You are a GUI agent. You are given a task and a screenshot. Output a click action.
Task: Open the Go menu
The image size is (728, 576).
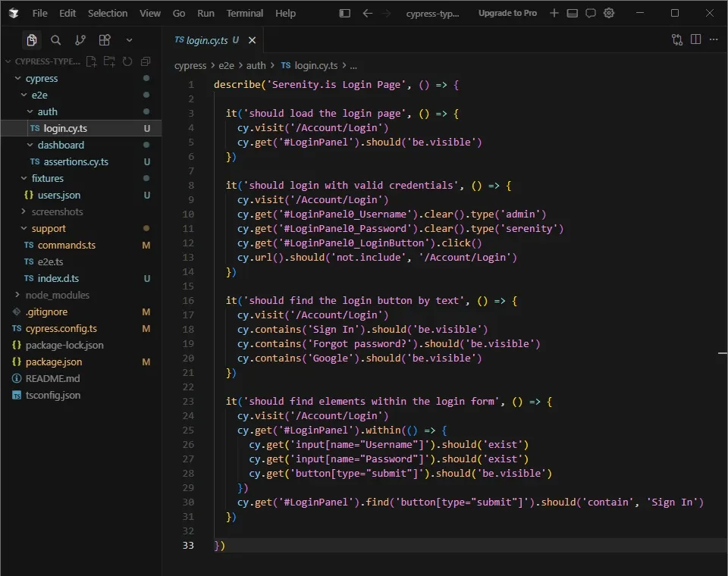click(179, 14)
